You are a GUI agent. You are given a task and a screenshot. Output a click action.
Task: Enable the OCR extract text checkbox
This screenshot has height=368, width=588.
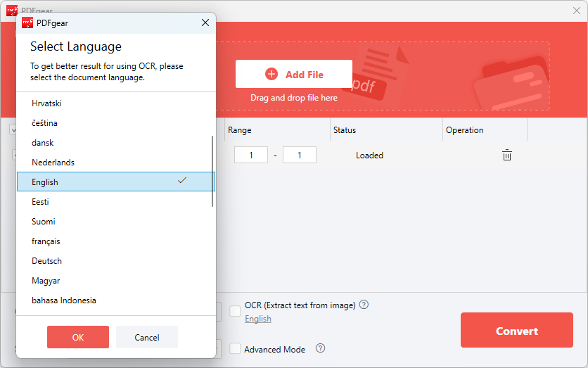pyautogui.click(x=235, y=311)
